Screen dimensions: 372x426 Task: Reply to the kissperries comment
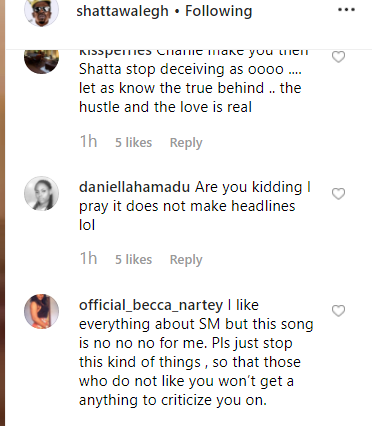[x=186, y=143]
